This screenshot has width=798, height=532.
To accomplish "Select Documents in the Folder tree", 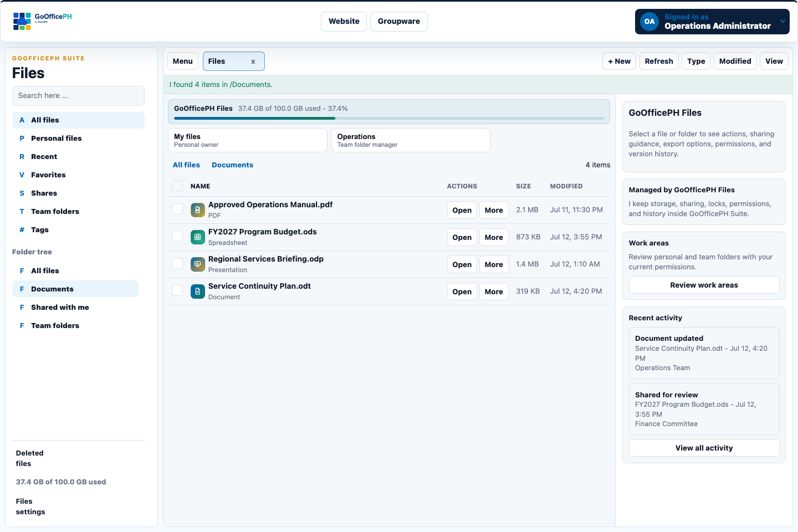I will pyautogui.click(x=75, y=289).
